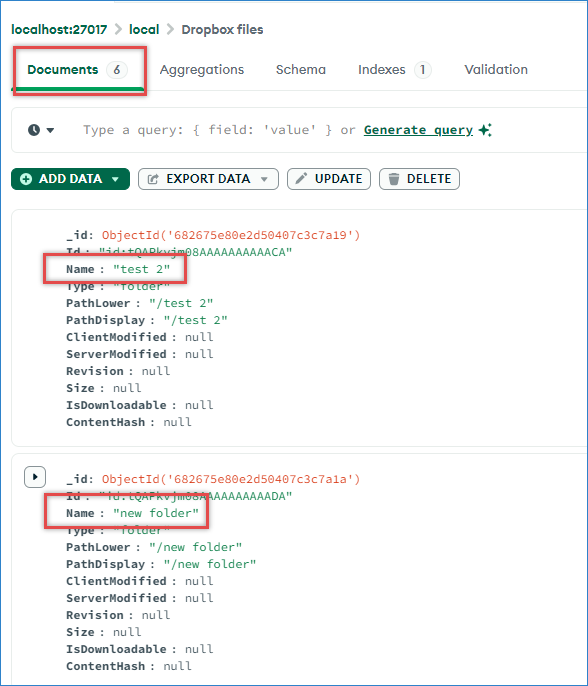Click the pencil icon on UPDATE
This screenshot has width=588, height=686.
coord(301,178)
